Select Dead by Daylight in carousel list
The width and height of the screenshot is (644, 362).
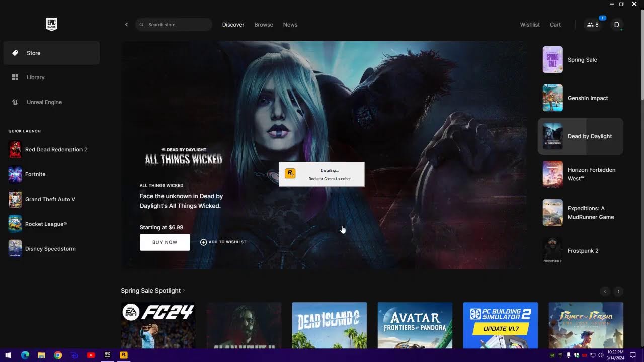point(581,136)
